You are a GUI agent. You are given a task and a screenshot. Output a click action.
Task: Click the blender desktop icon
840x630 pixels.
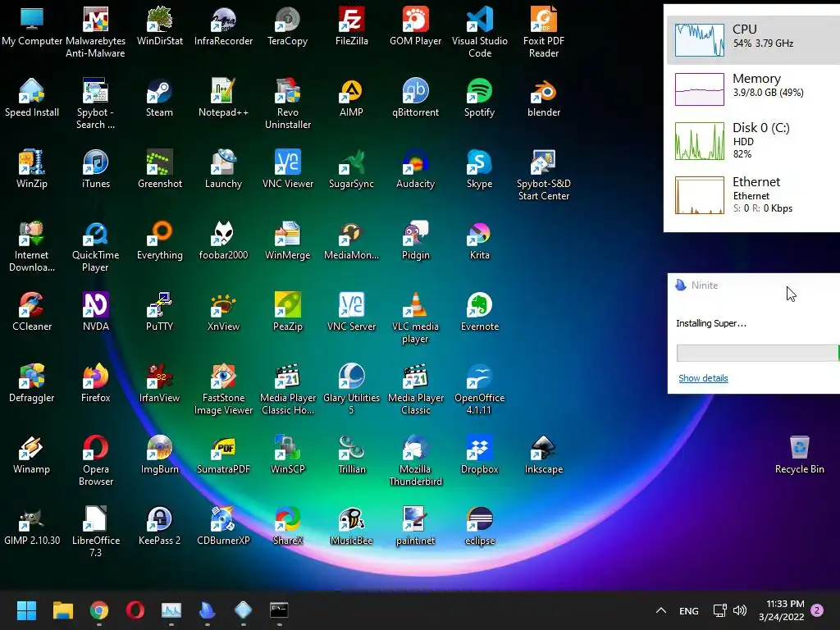point(544,98)
